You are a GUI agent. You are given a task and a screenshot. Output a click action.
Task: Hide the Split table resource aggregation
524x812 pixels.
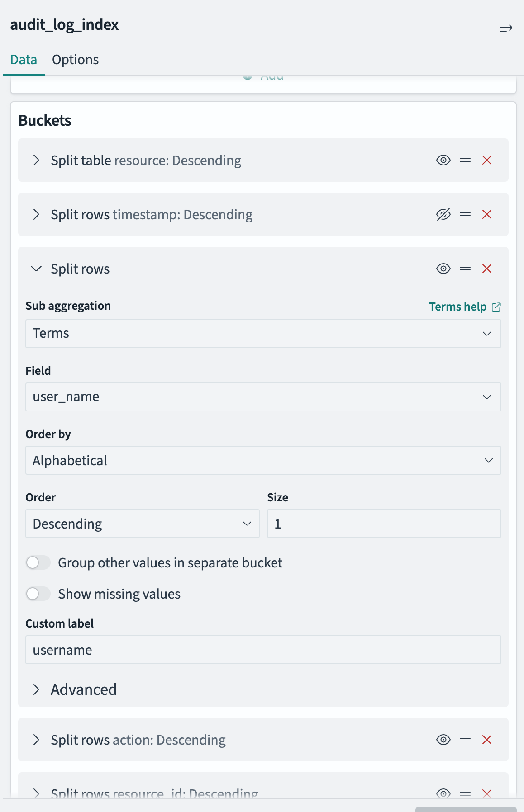(443, 160)
